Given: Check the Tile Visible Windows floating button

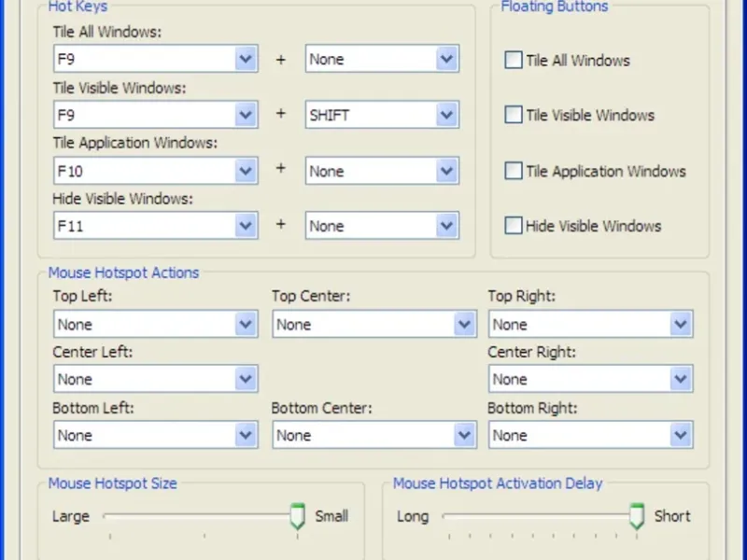Looking at the screenshot, I should [x=514, y=116].
